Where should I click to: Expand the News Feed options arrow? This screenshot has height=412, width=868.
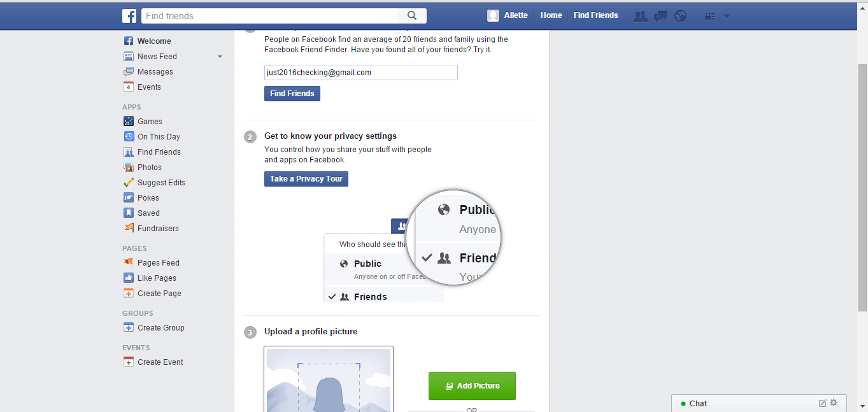point(220,57)
